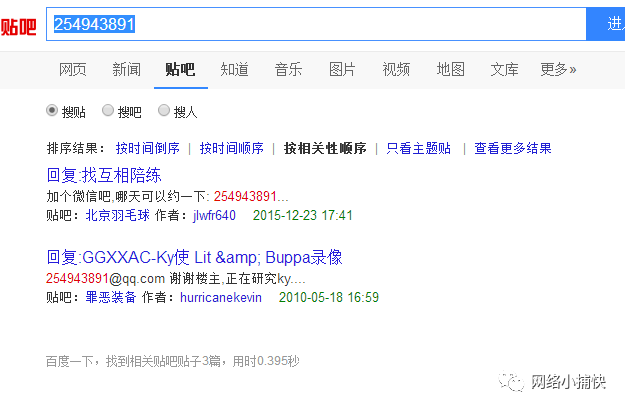Open the 地图 tab
Viewport: 625px width, 409px height.
click(450, 69)
